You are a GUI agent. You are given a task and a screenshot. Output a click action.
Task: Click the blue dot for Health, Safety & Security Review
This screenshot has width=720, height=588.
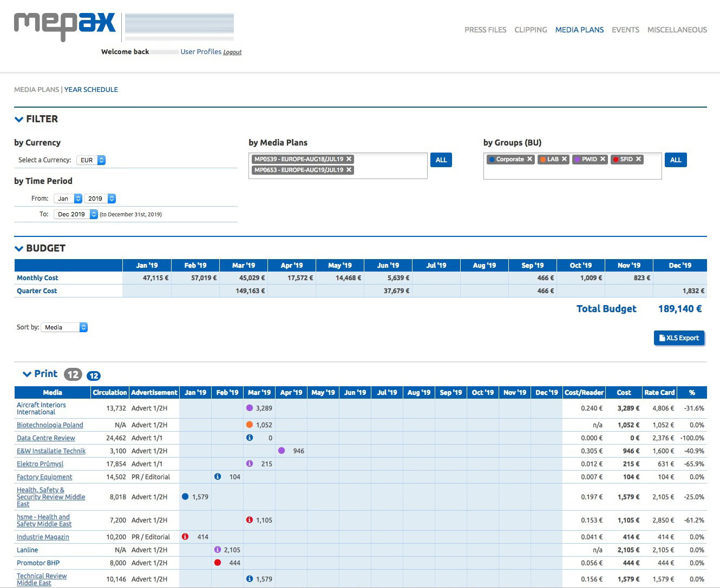(186, 497)
